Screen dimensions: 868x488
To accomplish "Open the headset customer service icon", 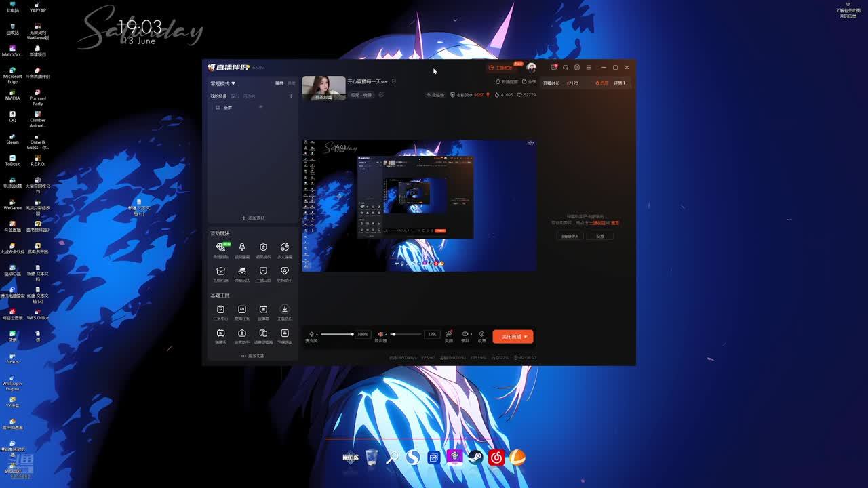I will click(566, 68).
